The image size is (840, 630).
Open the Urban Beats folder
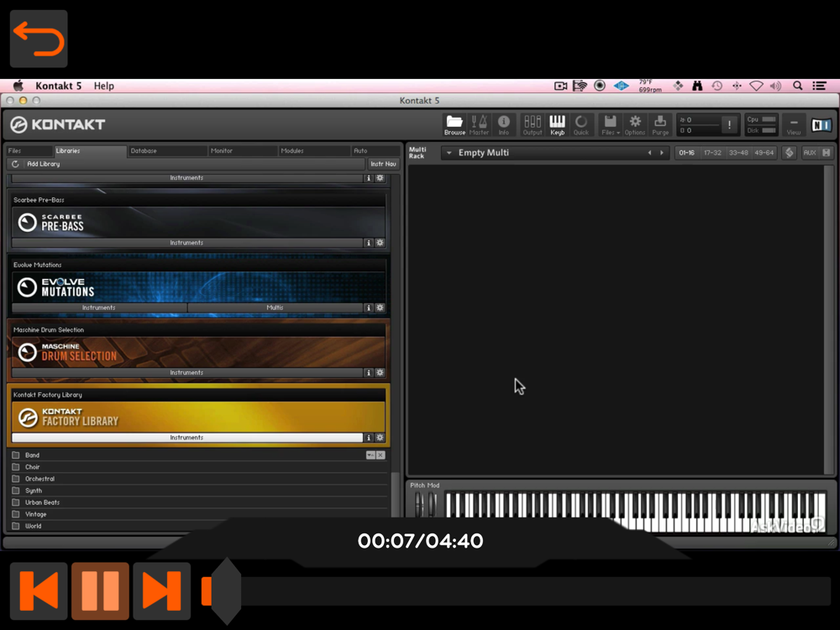(199, 502)
